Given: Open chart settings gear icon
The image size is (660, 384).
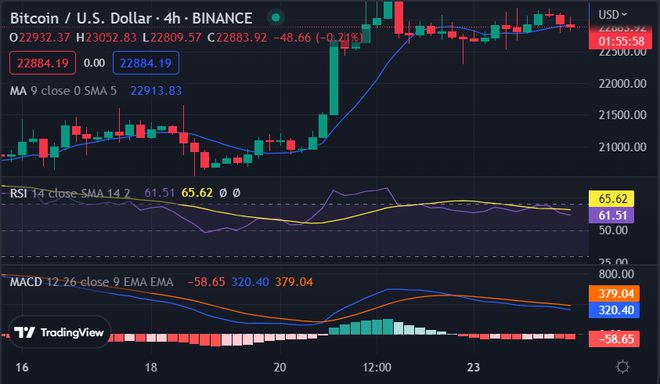Looking at the screenshot, I should tap(623, 367).
